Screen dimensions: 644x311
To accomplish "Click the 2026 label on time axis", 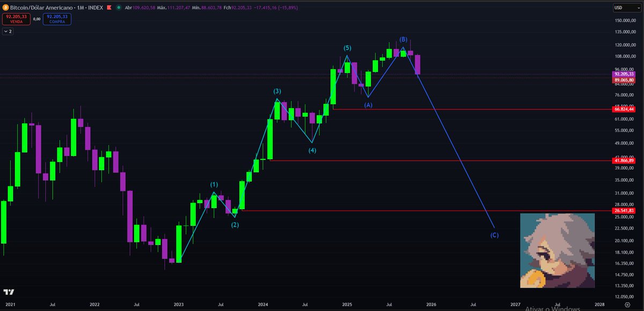I will coord(431,304).
